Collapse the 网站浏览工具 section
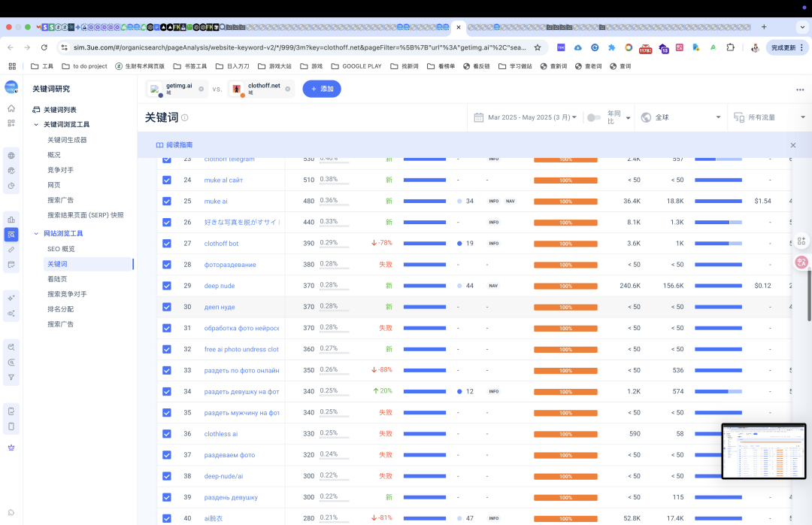812x525 pixels. pos(36,234)
